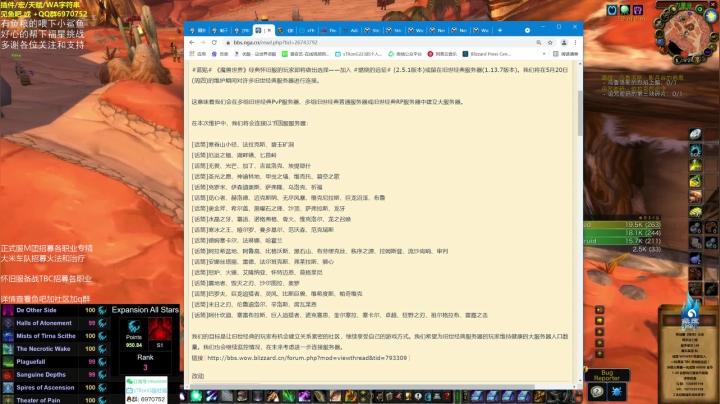This screenshot has height=404, width=720.
Task: Select 'The Necrotic Wake' dungeon row
Action: point(55,349)
